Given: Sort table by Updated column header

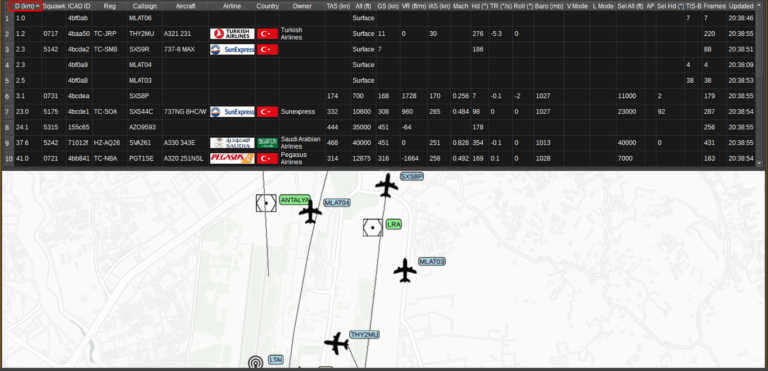Looking at the screenshot, I should pos(741,6).
